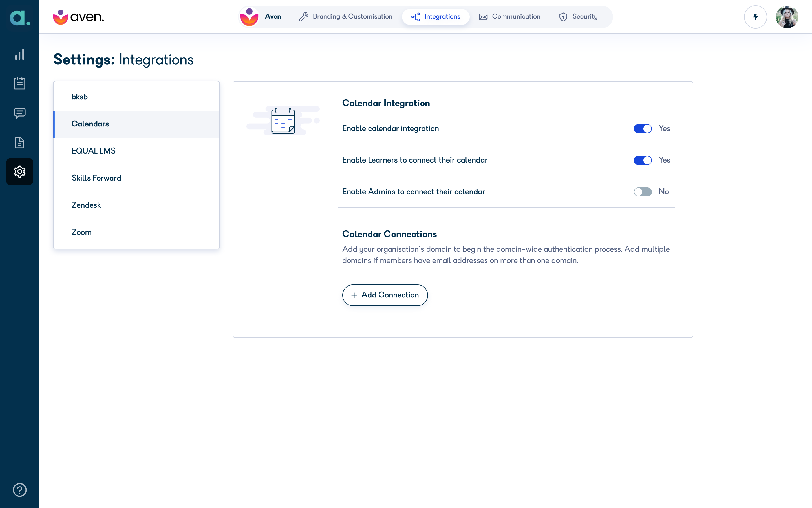Click 'Enable calendar integration' label text
The height and width of the screenshot is (508, 812).
coord(390,128)
